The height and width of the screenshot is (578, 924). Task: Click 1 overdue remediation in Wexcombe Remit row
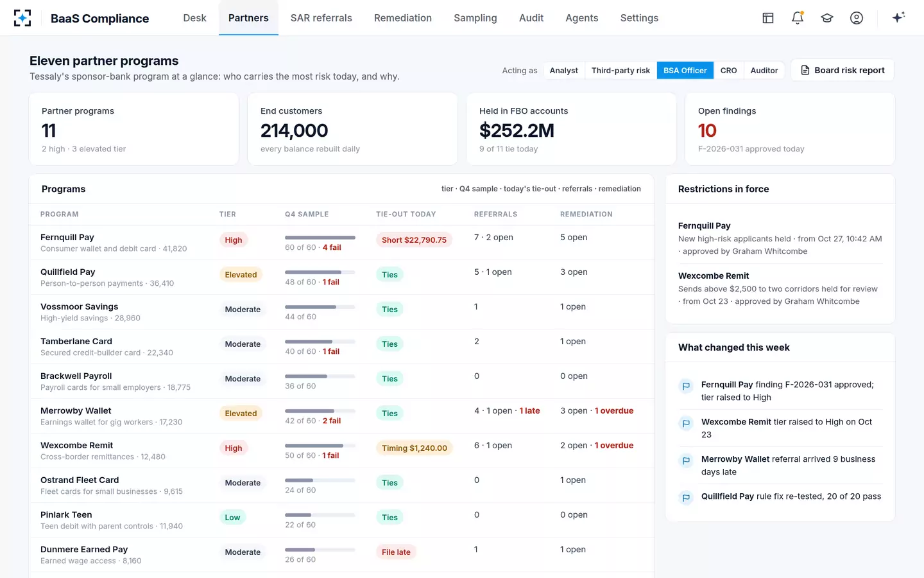[614, 445]
